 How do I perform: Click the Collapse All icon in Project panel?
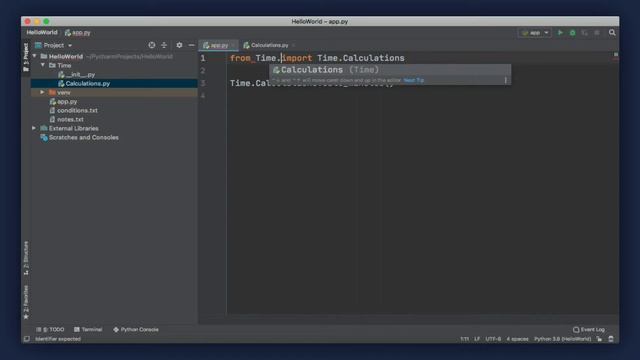(164, 45)
